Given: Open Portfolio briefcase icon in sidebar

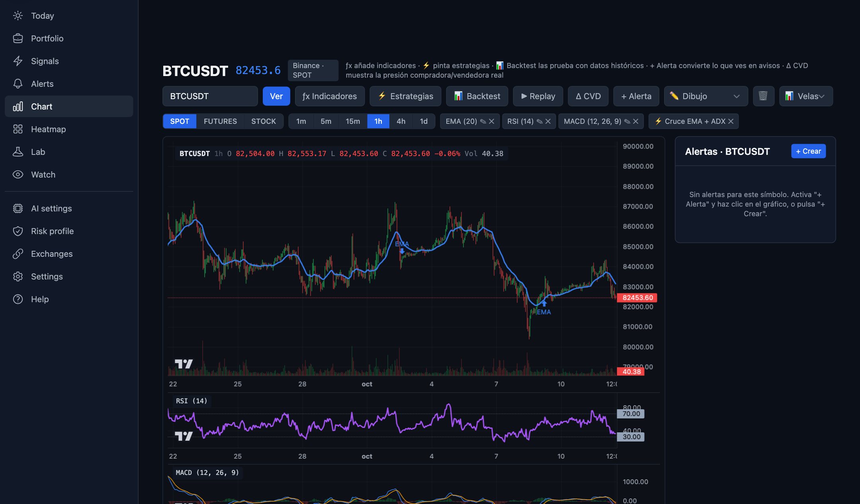Looking at the screenshot, I should tap(18, 38).
